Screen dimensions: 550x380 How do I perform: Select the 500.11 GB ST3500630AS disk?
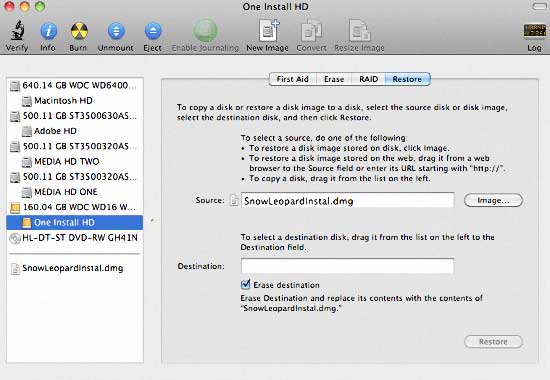pyautogui.click(x=75, y=116)
